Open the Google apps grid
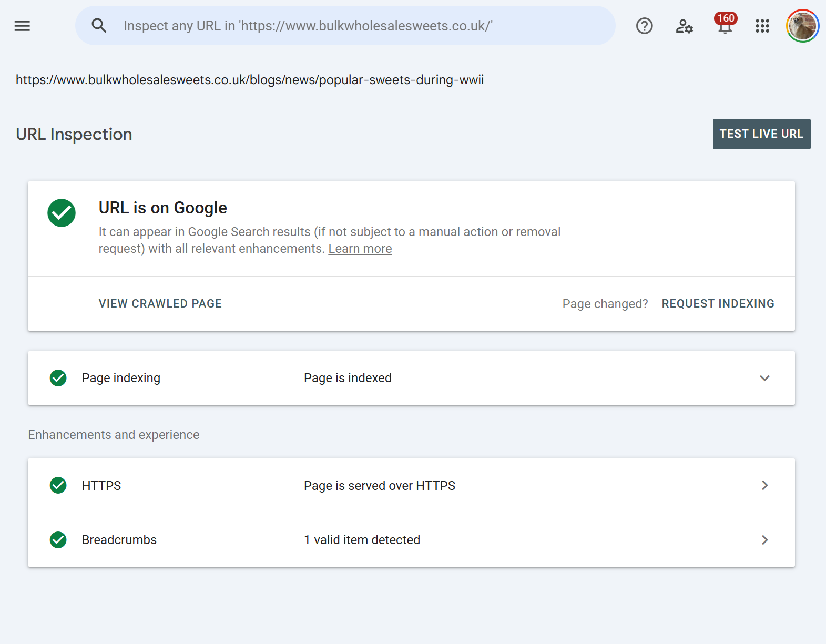The image size is (826, 644). [762, 26]
